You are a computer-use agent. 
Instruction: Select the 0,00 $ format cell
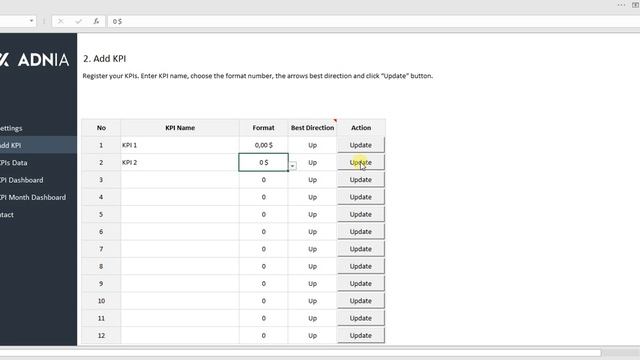pyautogui.click(x=264, y=145)
